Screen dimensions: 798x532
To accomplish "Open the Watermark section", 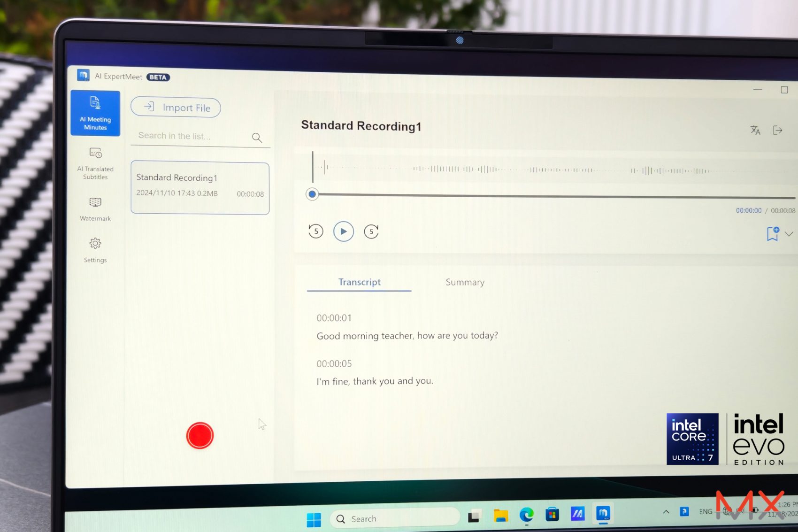I will [95, 209].
